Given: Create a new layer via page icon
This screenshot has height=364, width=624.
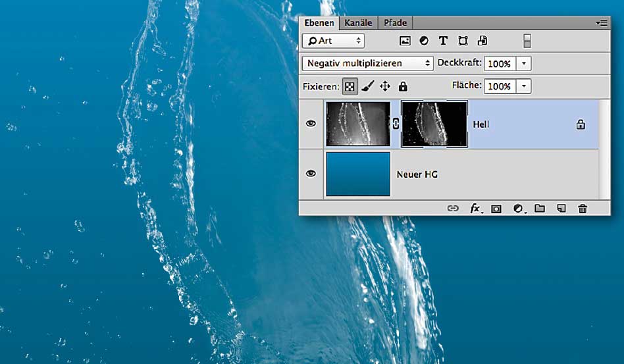Looking at the screenshot, I should (x=561, y=209).
